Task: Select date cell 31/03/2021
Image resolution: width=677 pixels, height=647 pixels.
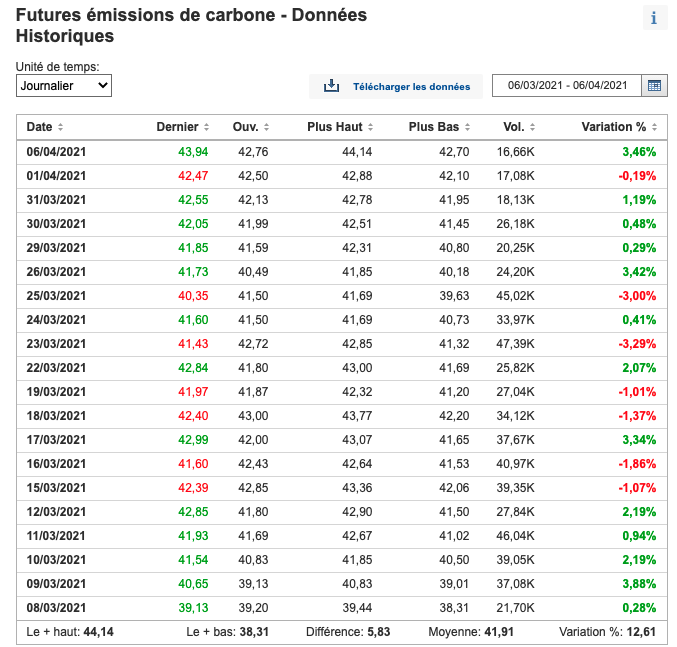Action: pyautogui.click(x=56, y=200)
